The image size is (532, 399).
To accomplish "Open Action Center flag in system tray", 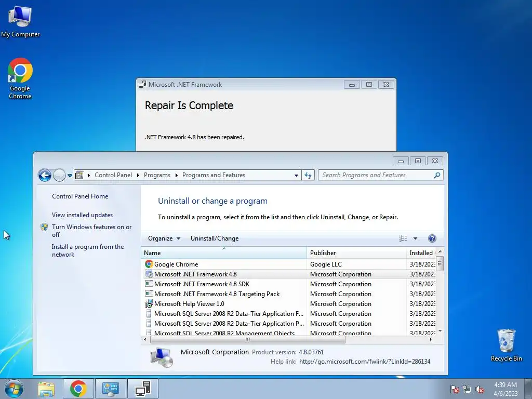I will point(455,389).
